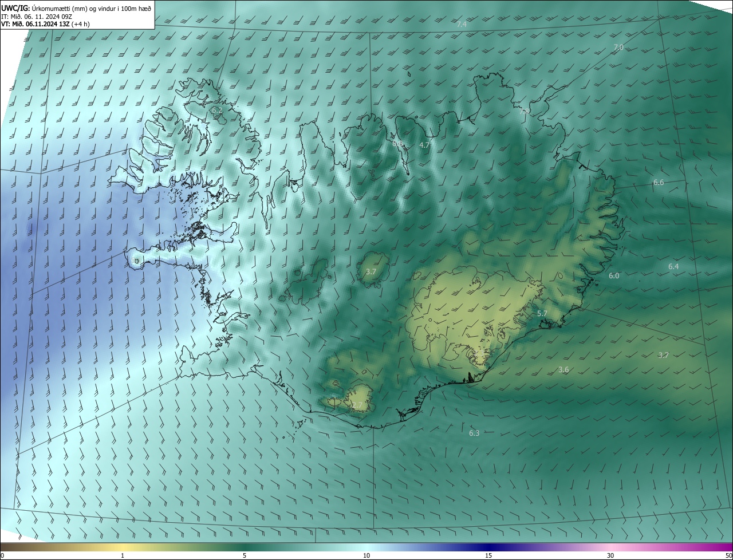
Task: Click the map value label '4.7'
Action: 424,145
